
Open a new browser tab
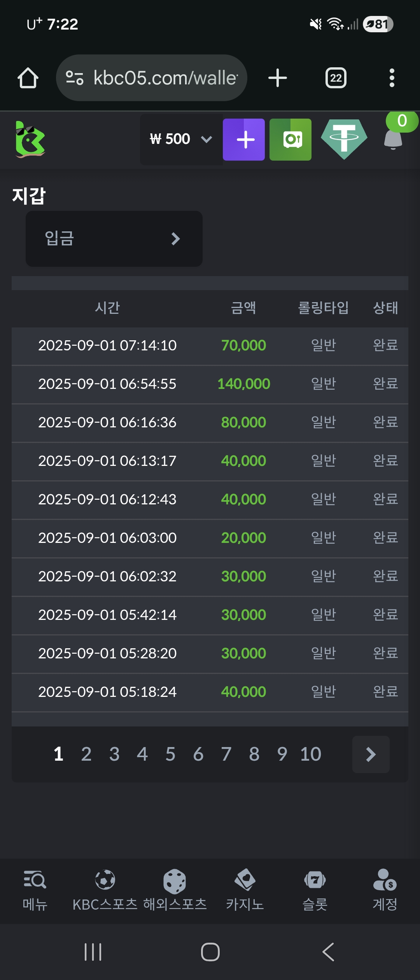coord(278,78)
